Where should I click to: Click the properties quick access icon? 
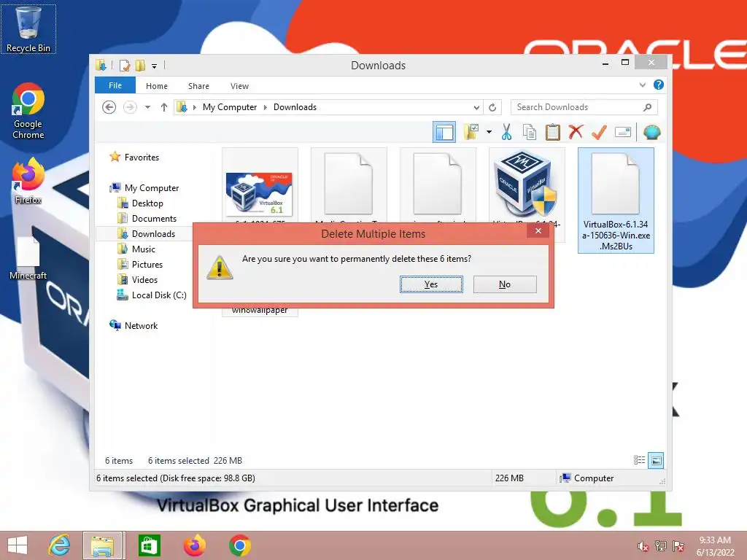point(124,65)
